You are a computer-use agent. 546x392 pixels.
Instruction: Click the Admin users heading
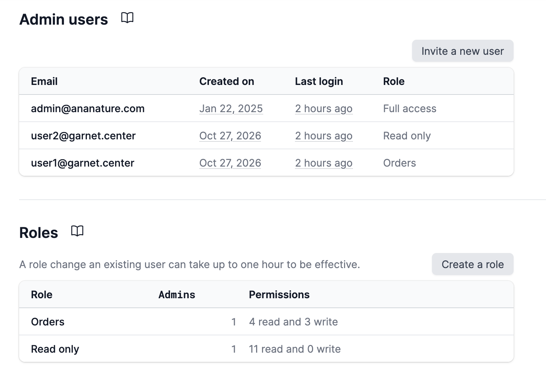pyautogui.click(x=64, y=19)
